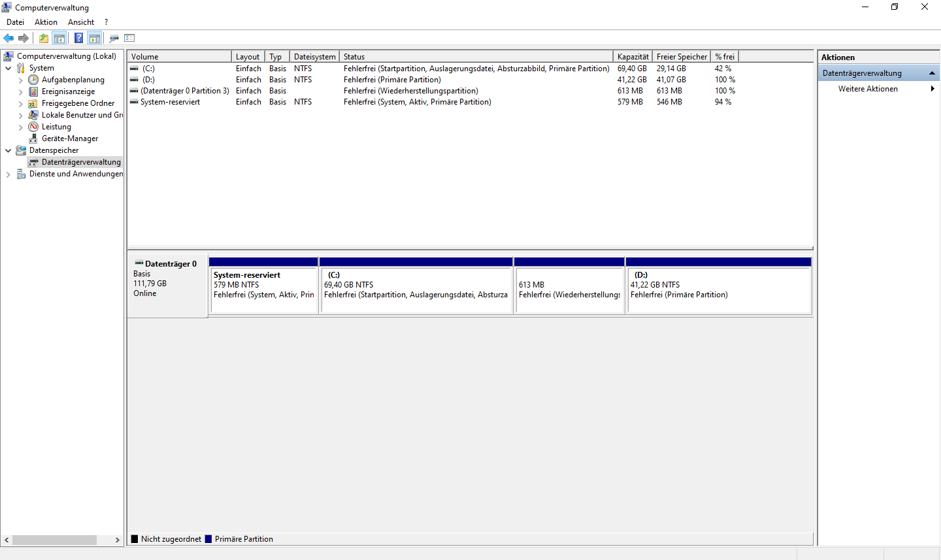Viewport: 941px width, 560px height.
Task: Click the Leistung gauge icon
Action: (33, 127)
